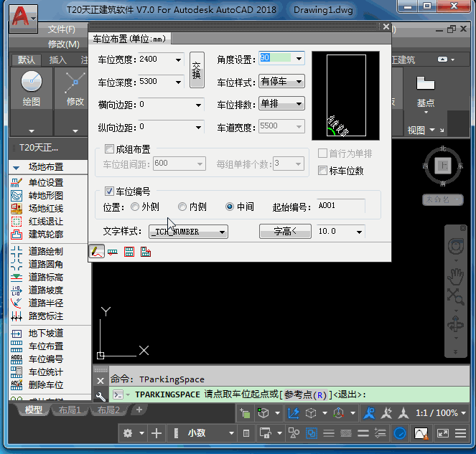This screenshot has width=476, height=454.
Task: Pick the fourth layout mode icon
Action: (x=146, y=252)
